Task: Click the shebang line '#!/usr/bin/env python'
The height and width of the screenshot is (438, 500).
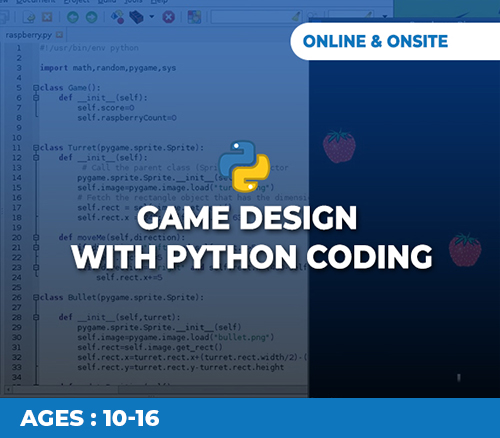Action: point(89,48)
